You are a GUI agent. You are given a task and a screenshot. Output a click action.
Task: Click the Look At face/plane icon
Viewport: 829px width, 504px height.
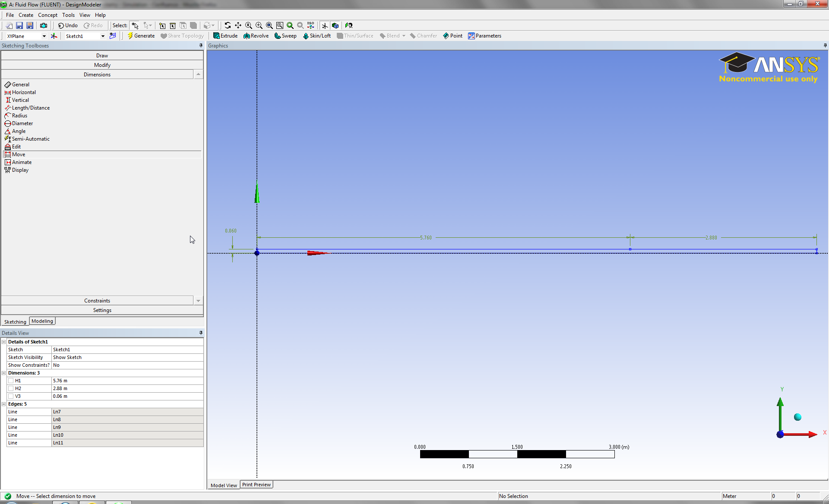pyautogui.click(x=349, y=25)
